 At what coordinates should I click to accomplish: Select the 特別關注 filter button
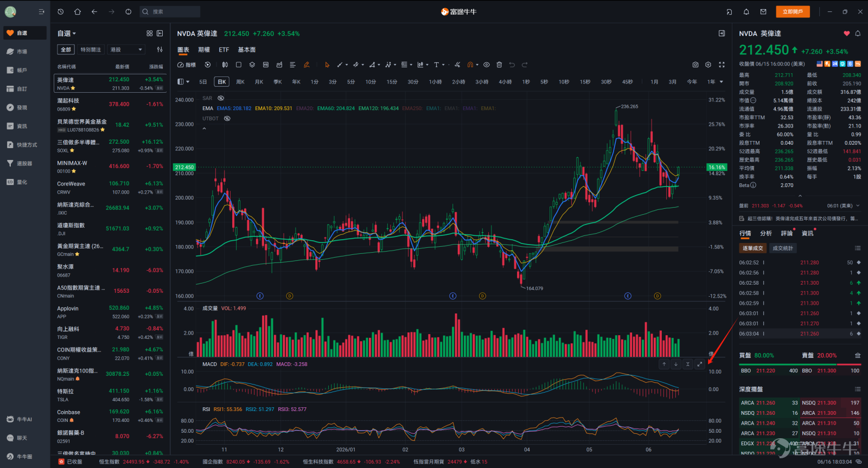tap(91, 49)
